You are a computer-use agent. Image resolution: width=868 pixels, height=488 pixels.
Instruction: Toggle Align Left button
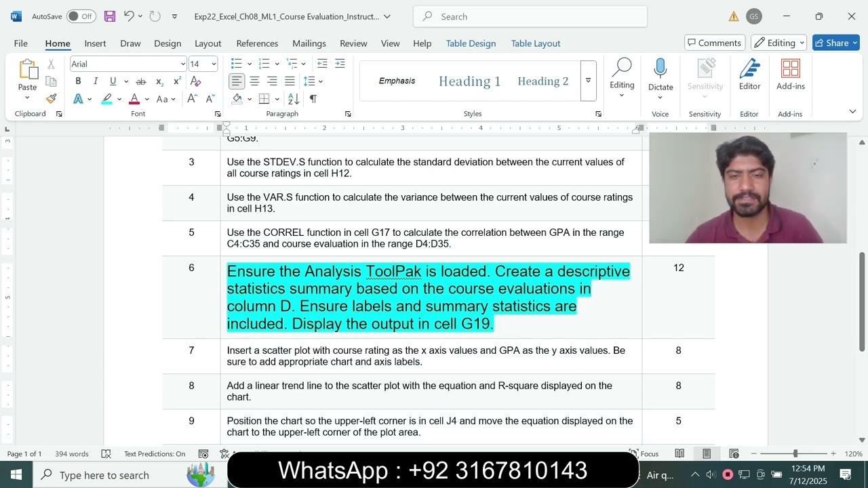[237, 81]
